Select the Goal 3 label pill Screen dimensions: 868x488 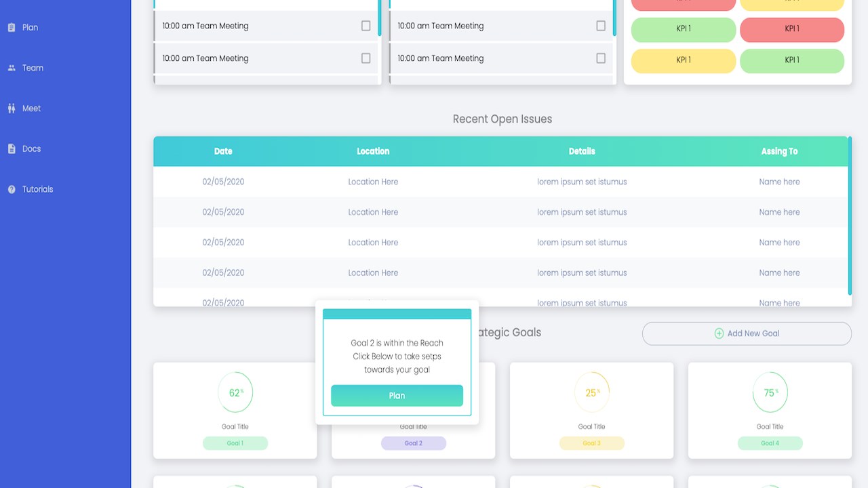coord(592,443)
